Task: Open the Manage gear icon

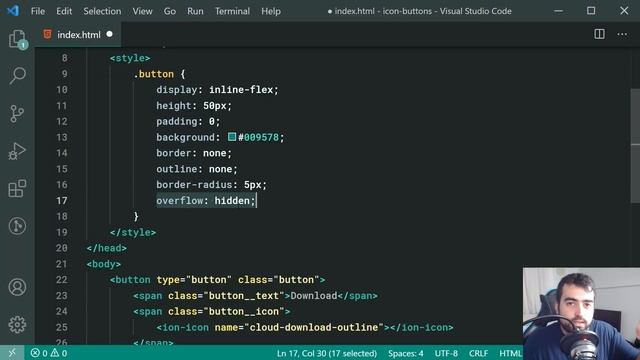Action: click(x=17, y=324)
